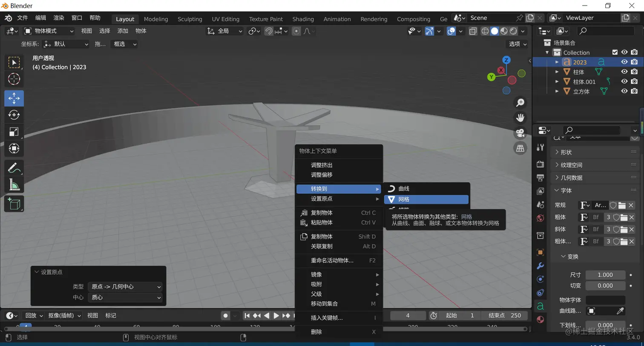Select the Measure tool
644x346 pixels.
(14, 185)
